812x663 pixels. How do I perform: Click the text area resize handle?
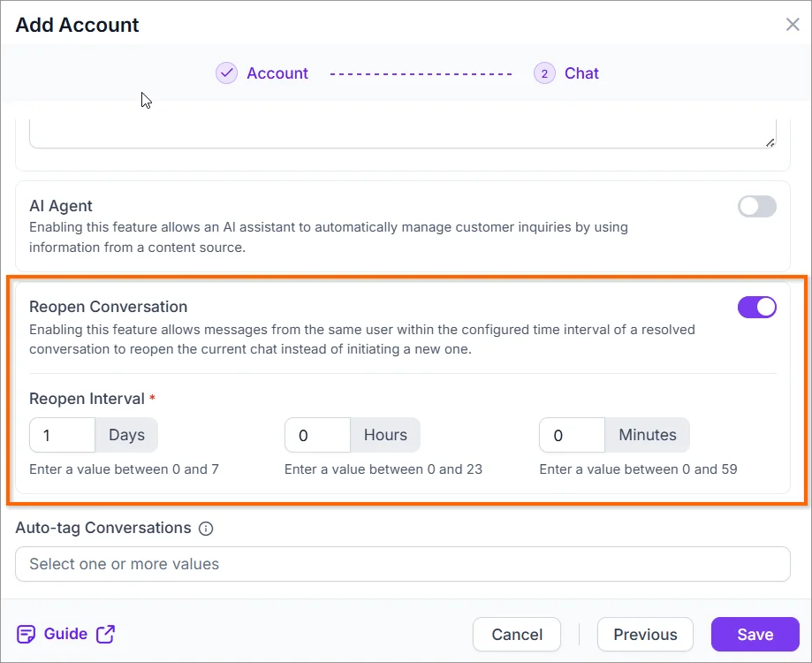point(770,142)
